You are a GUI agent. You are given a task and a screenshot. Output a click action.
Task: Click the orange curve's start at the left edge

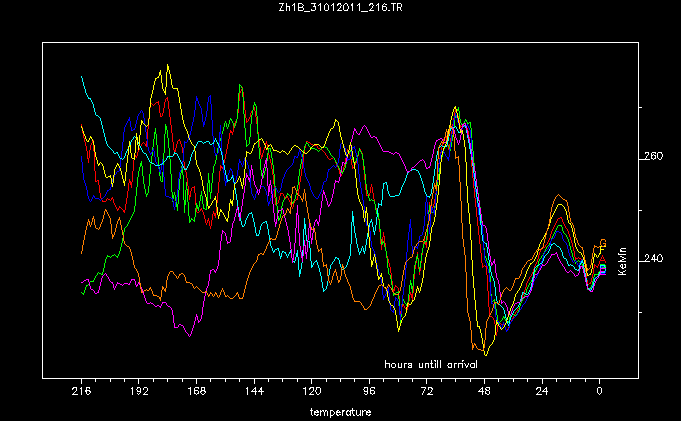(82, 253)
